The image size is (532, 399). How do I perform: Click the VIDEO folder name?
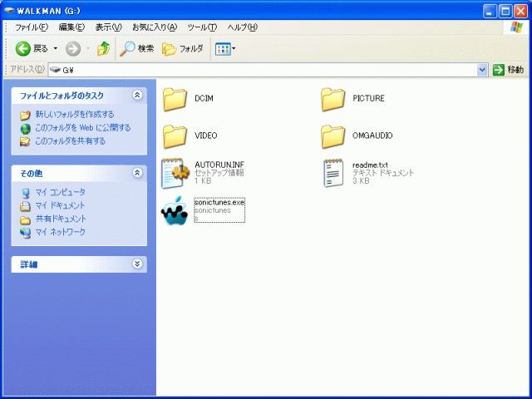(206, 135)
